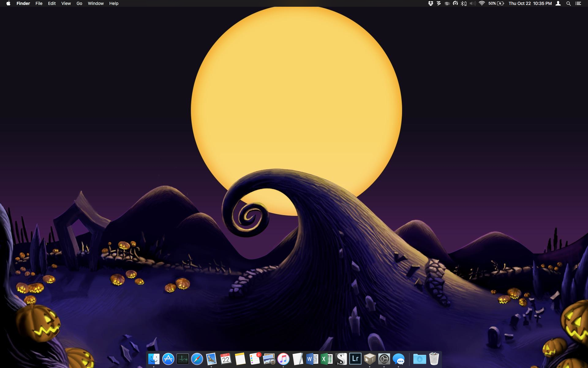Open the Apple menu
588x368 pixels.
[8, 3]
